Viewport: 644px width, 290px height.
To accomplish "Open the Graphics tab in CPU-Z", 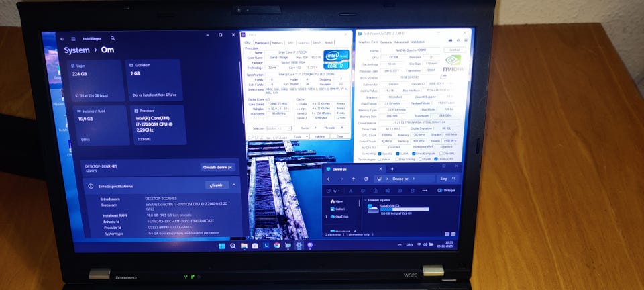I will 304,42.
